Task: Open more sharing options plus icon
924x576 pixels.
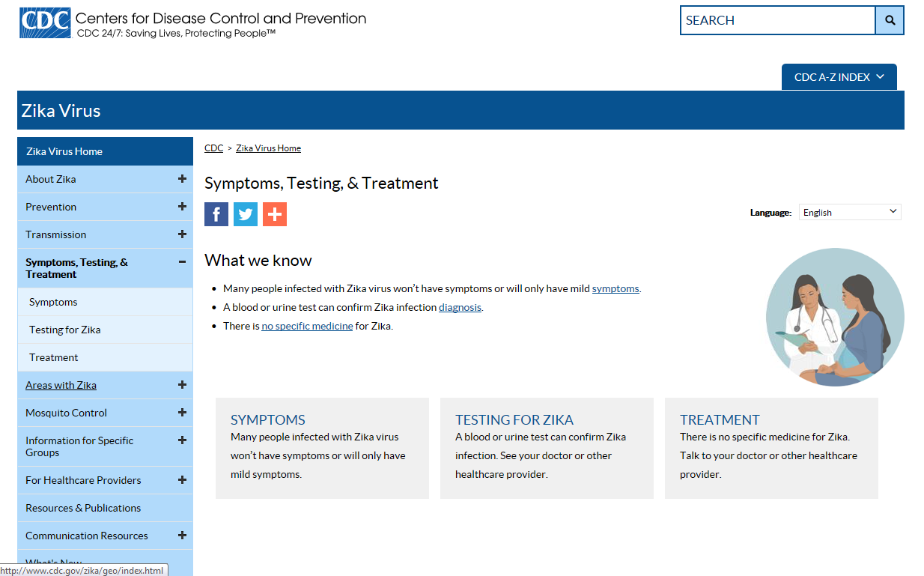Action: [275, 214]
